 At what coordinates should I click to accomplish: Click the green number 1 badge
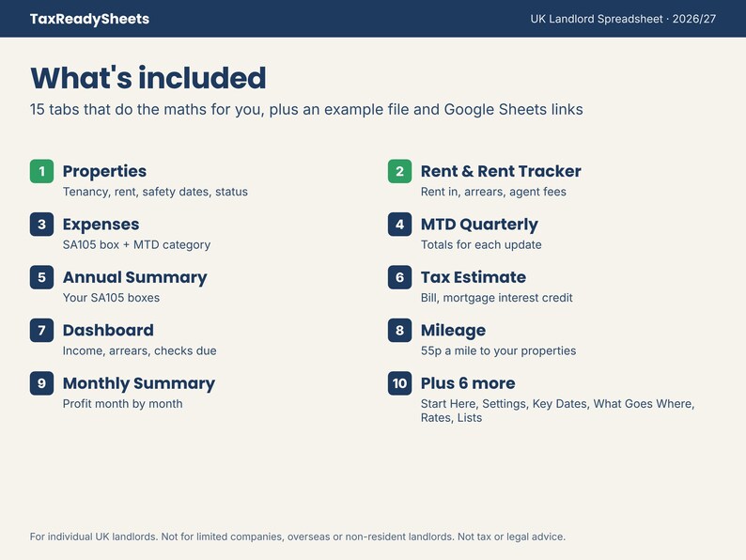pyautogui.click(x=42, y=171)
